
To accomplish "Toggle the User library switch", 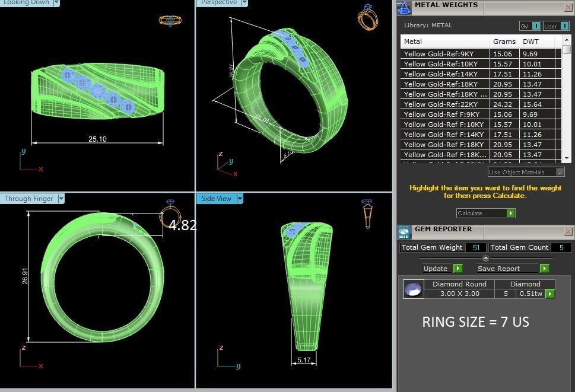I will point(557,26).
